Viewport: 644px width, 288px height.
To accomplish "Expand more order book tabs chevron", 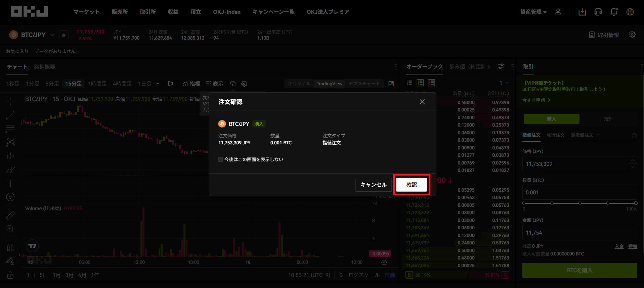I will [488, 66].
